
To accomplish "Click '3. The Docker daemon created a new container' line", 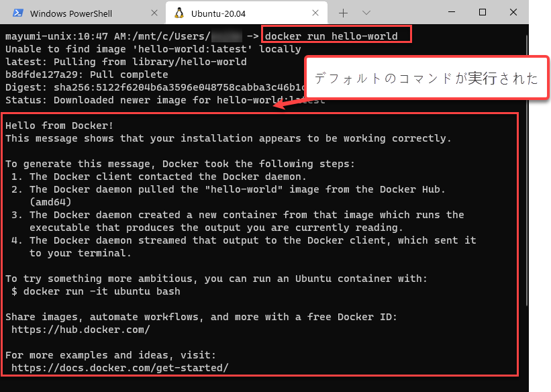I will click(238, 215).
